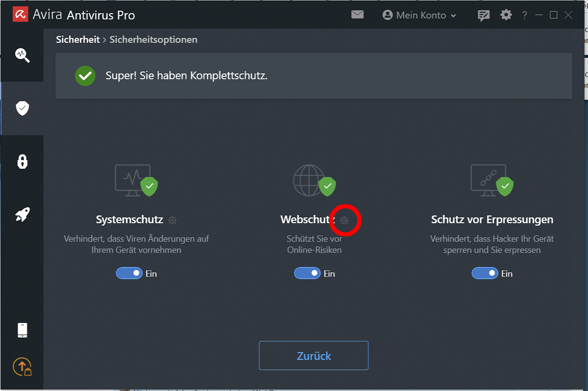
Task: Click the Avira Antivirus Pro title
Action: 84,15
